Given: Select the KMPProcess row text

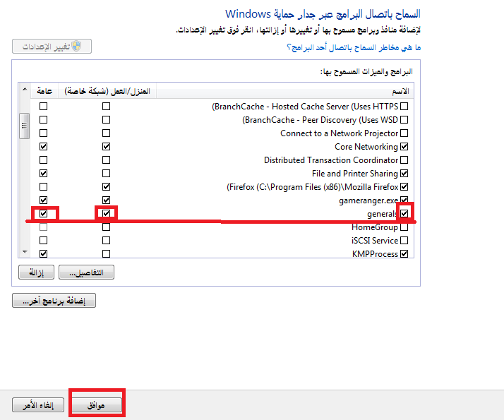Looking at the screenshot, I should 375,254.
